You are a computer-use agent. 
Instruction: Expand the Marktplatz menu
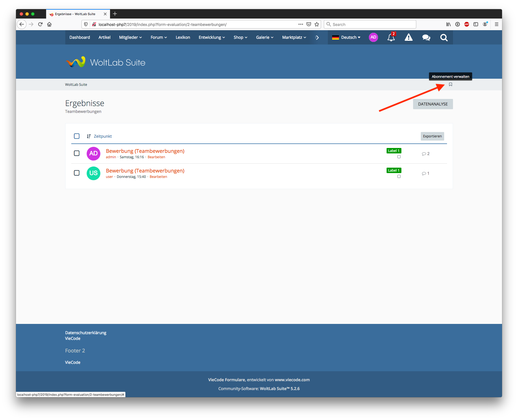(294, 37)
